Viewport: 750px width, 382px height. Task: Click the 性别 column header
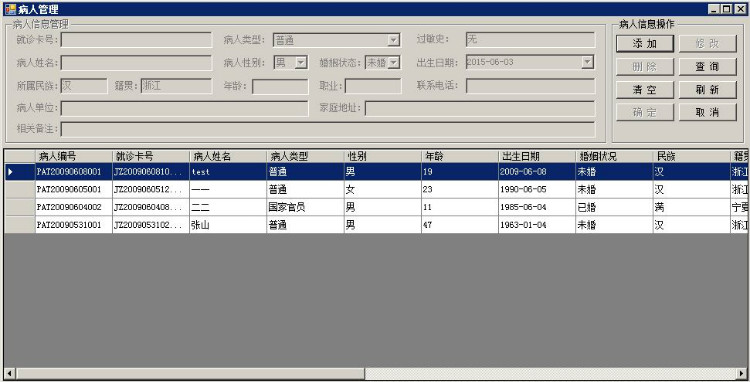(x=382, y=156)
